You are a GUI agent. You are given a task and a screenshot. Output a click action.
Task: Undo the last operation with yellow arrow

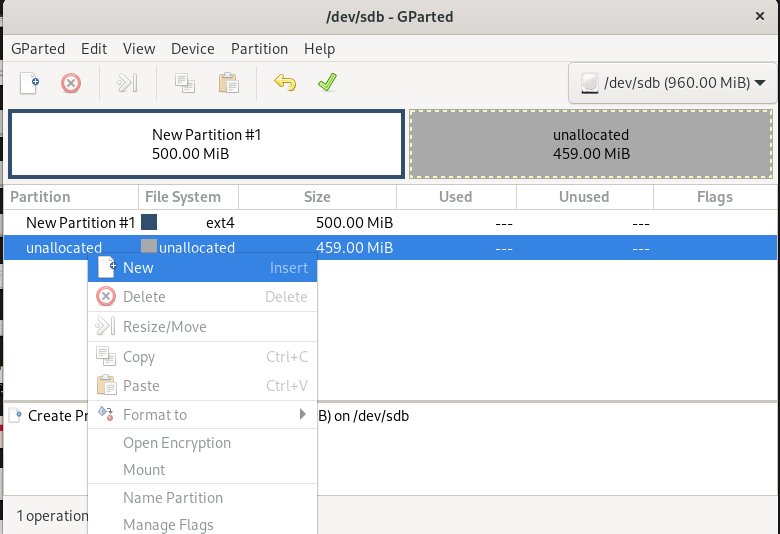[x=285, y=83]
